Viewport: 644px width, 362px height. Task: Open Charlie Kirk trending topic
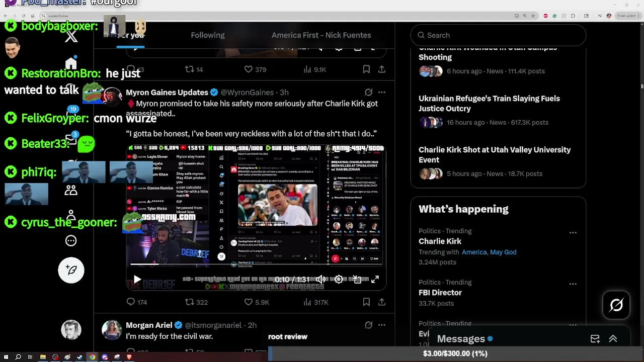click(x=440, y=241)
